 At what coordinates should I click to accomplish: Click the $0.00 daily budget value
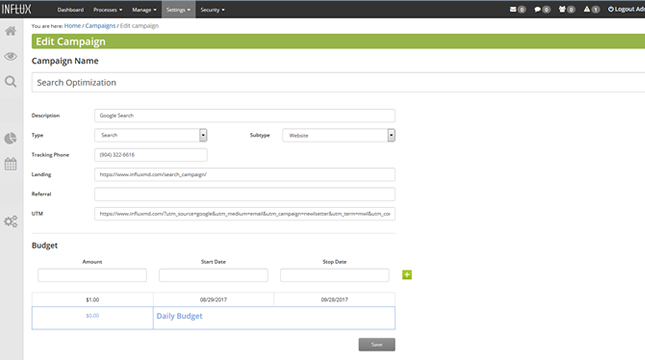point(93,316)
